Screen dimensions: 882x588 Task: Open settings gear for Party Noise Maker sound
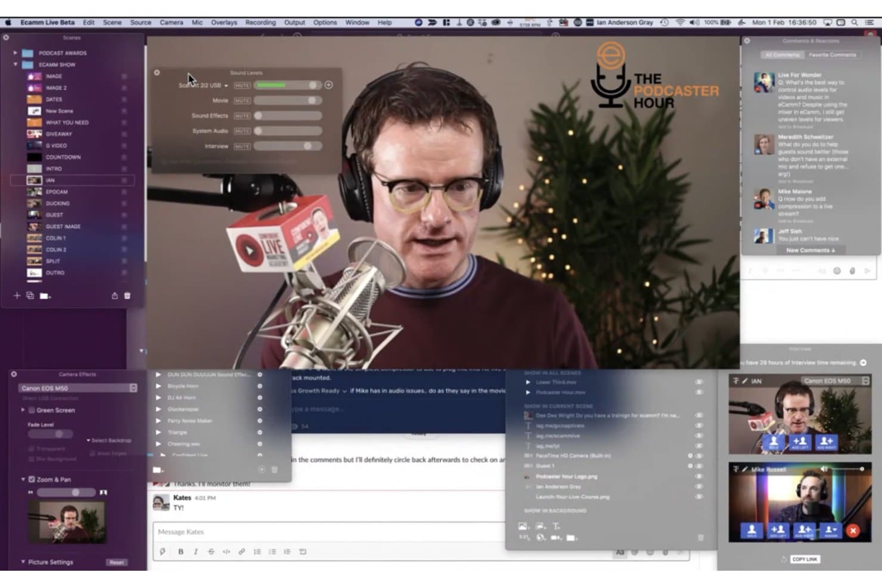click(x=260, y=421)
